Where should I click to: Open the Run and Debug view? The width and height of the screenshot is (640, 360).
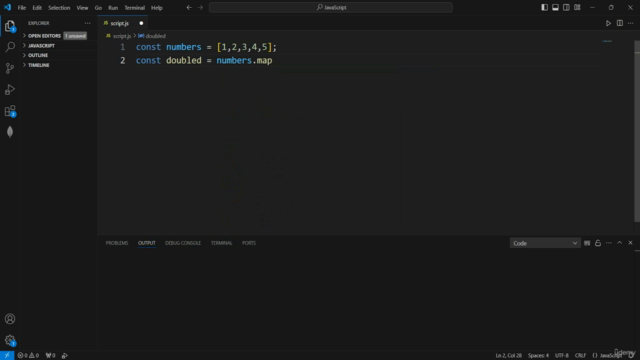coord(10,89)
